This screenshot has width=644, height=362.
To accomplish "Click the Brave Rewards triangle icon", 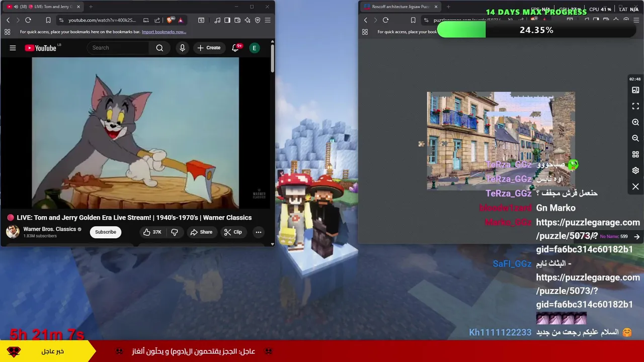I will (181, 20).
